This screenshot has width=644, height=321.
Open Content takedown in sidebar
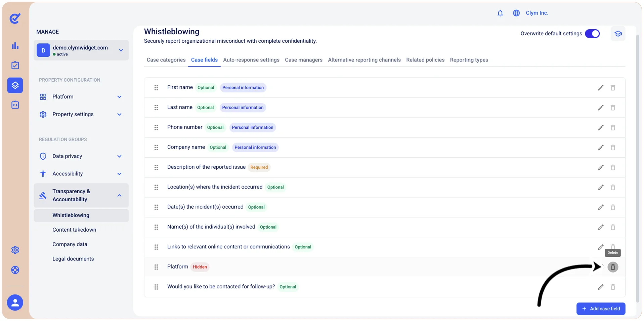74,230
